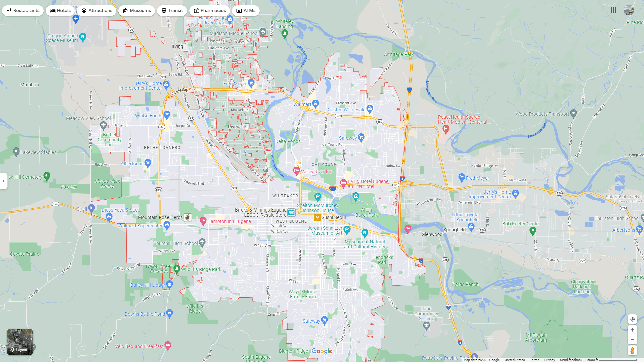
Task: Open the Walmart pin near Delta Hwy
Action: point(315,103)
